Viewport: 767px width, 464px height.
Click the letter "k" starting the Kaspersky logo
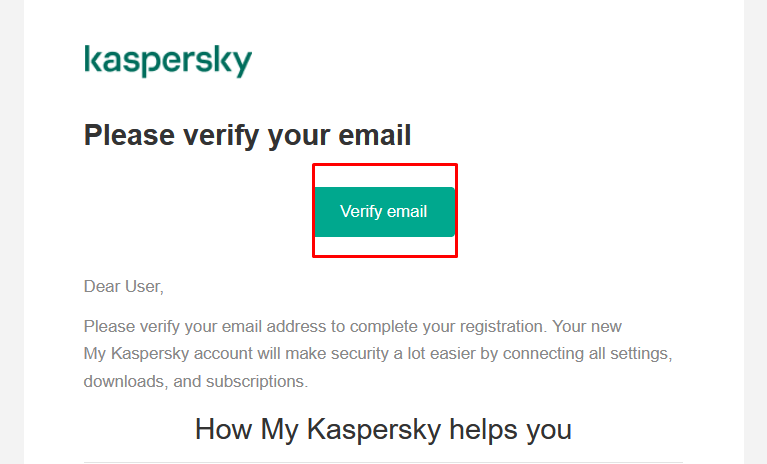pos(91,59)
